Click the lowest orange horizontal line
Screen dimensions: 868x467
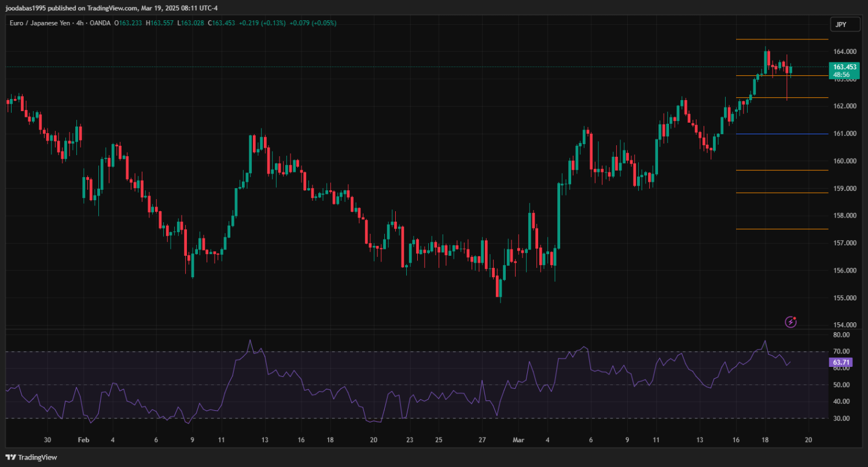(x=781, y=229)
